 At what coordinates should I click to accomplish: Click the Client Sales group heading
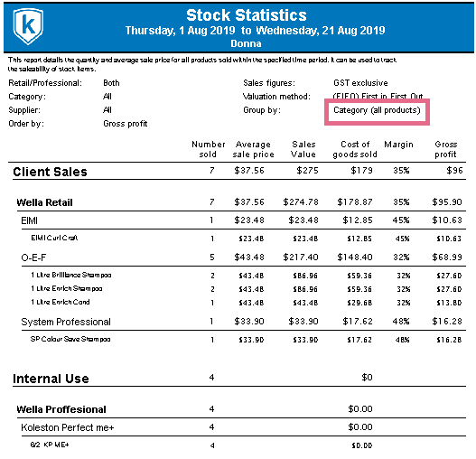tap(50, 172)
